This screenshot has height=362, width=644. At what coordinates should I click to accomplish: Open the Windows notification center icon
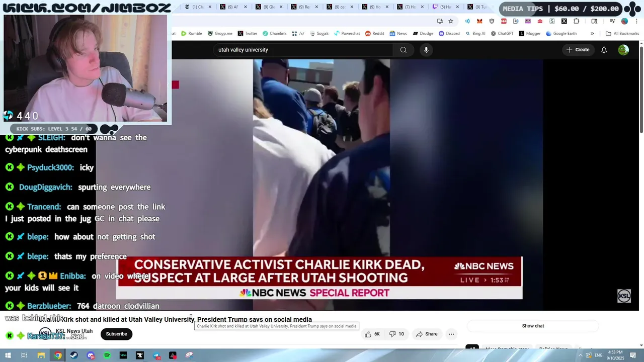click(x=633, y=355)
